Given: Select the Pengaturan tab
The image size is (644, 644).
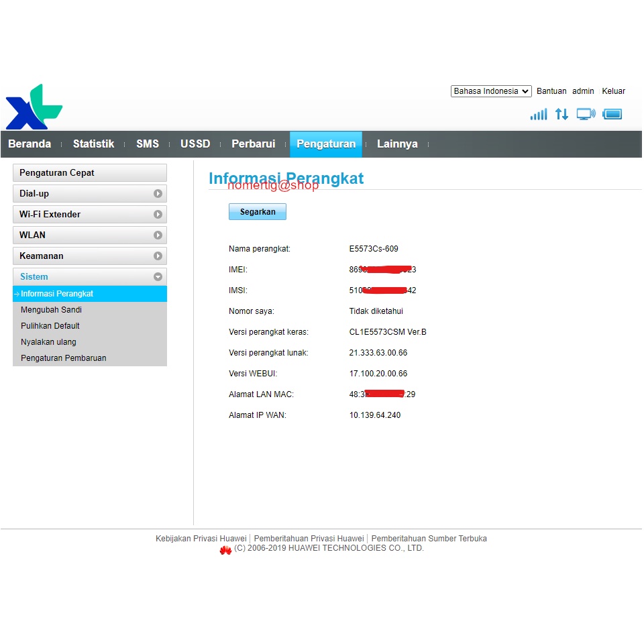Looking at the screenshot, I should pos(326,144).
